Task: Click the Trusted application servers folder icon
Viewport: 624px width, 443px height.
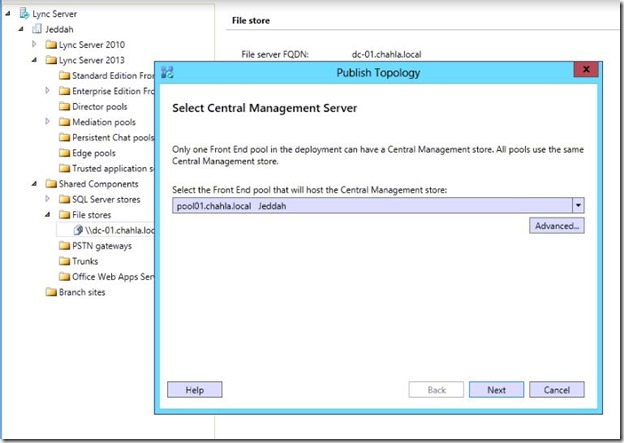Action: [x=64, y=168]
